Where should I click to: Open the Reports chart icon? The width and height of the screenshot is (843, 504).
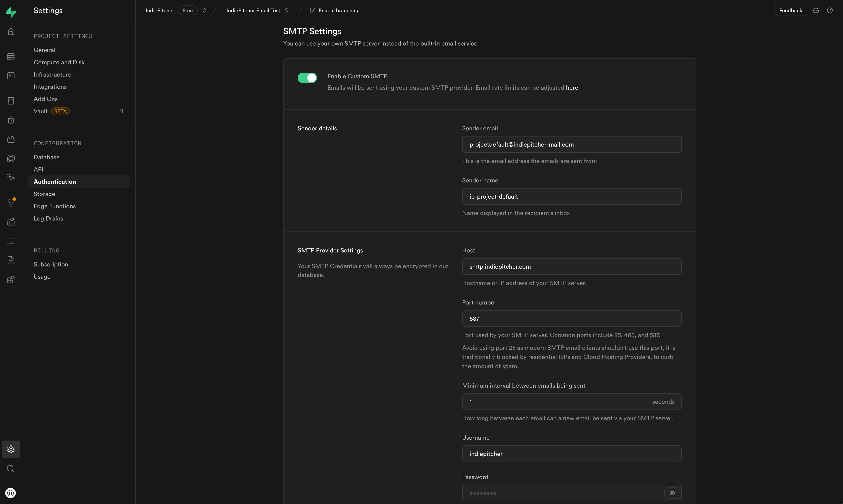pos(11,222)
